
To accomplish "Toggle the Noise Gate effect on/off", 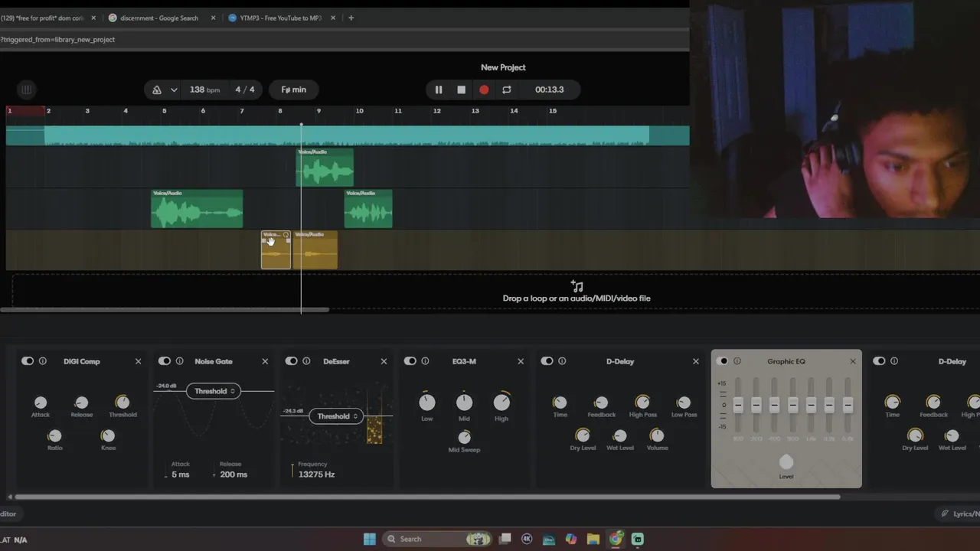I will click(164, 361).
